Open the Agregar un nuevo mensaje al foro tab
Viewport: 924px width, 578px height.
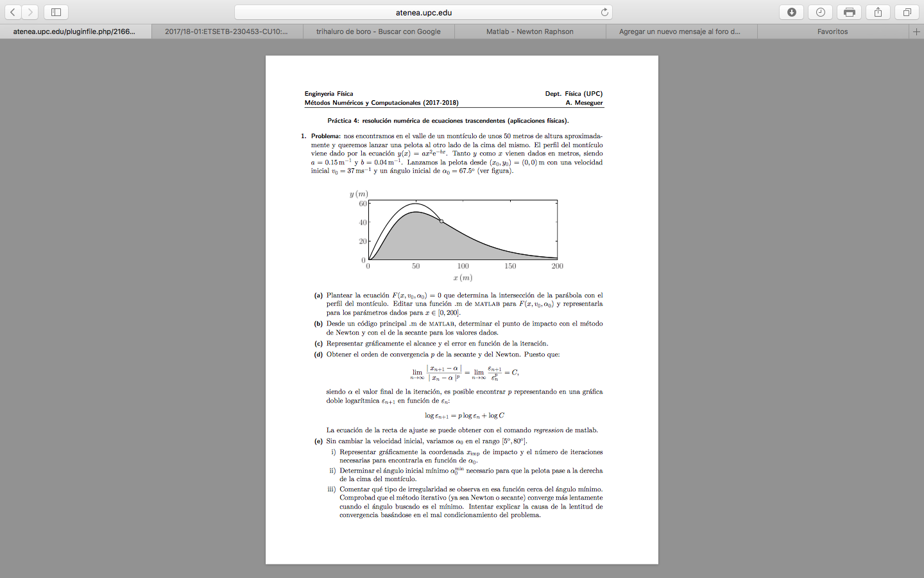[681, 31]
